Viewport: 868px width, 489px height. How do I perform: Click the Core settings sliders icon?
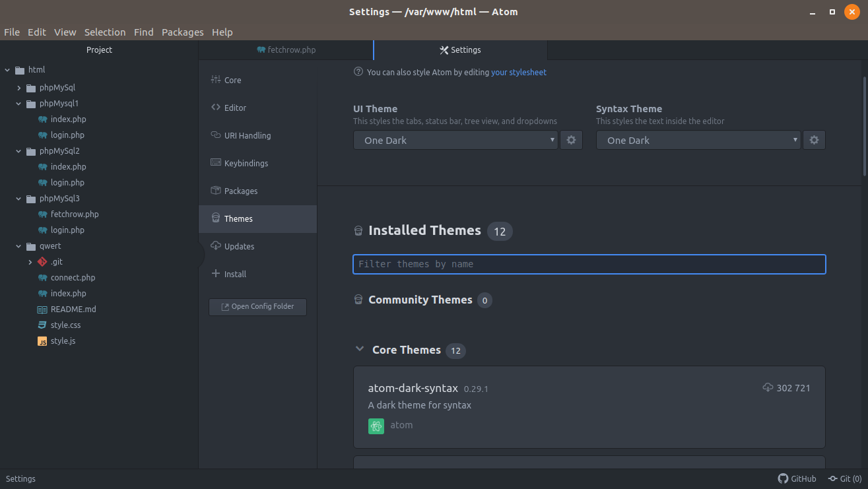tap(215, 80)
